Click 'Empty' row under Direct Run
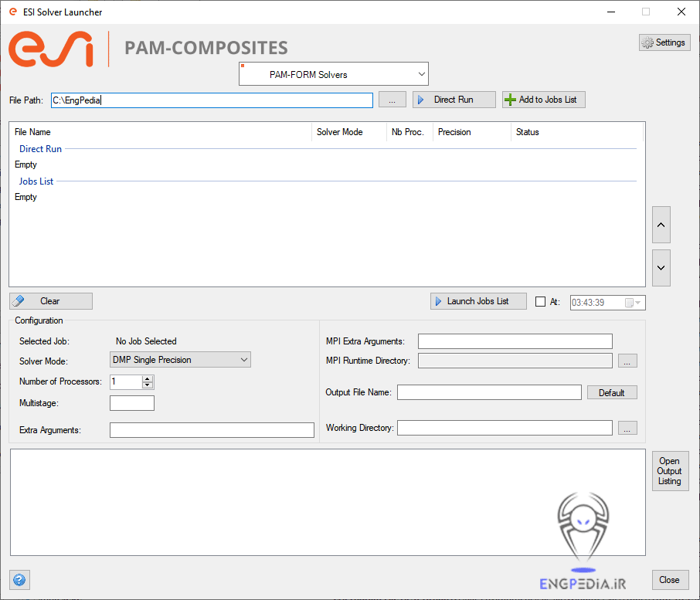The width and height of the screenshot is (700, 600). [26, 164]
